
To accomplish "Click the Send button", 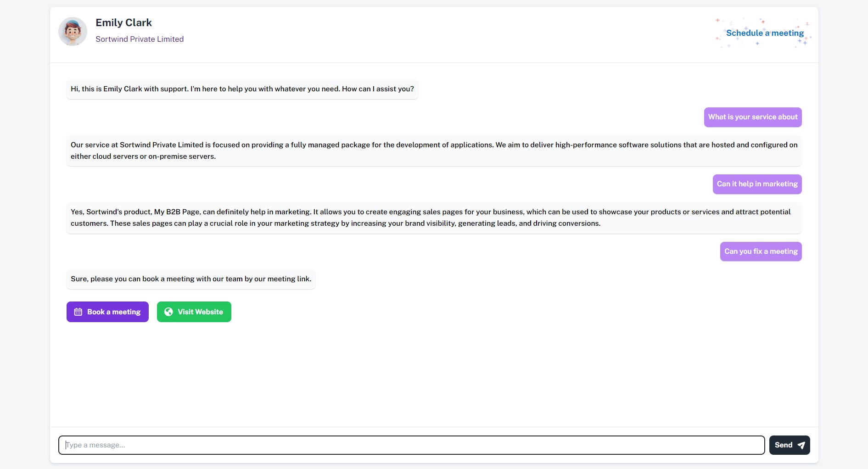I will tap(790, 445).
